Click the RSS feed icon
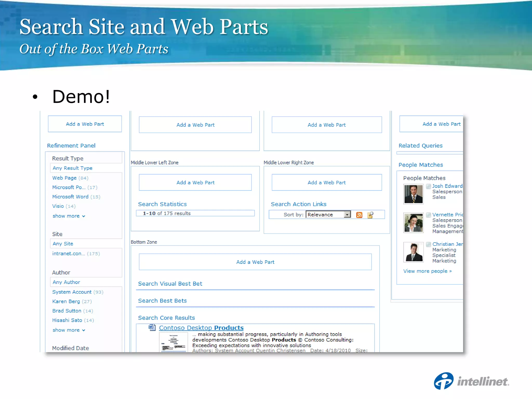 (x=359, y=215)
